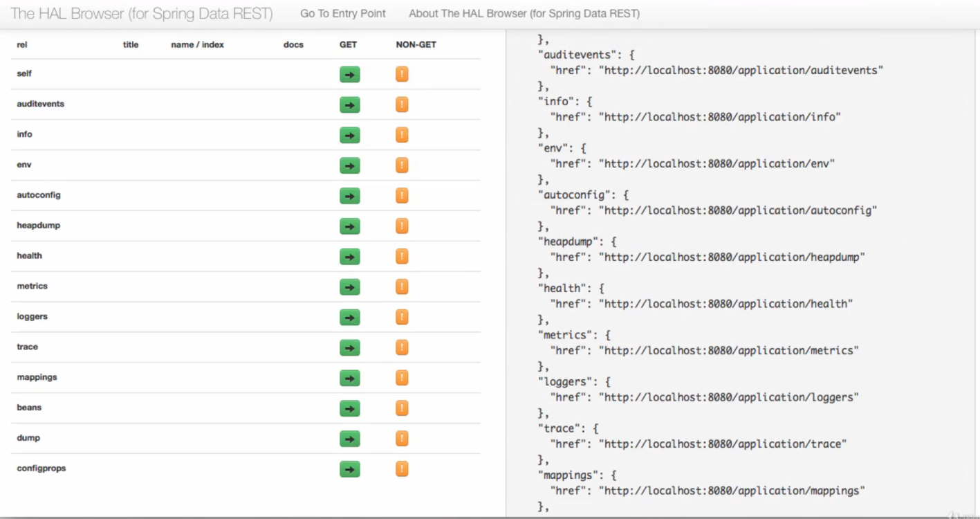Click the application/metrics URL in JSON

[729, 350]
